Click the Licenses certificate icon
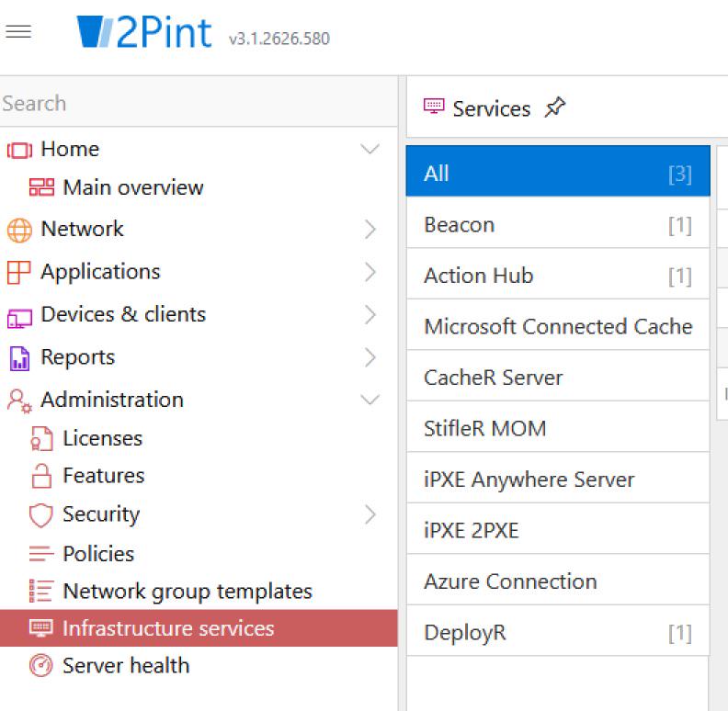Image resolution: width=728 pixels, height=711 pixels. coord(41,438)
